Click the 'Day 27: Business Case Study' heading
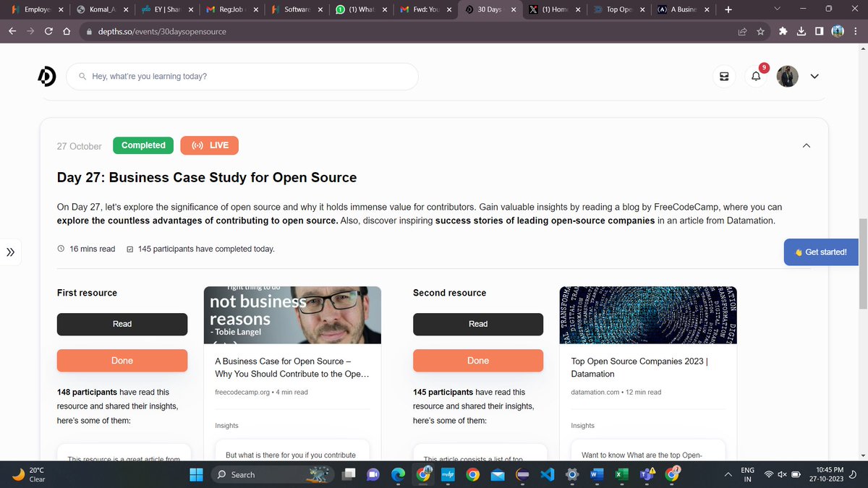Screen dimensions: 868x488 pos(207,177)
